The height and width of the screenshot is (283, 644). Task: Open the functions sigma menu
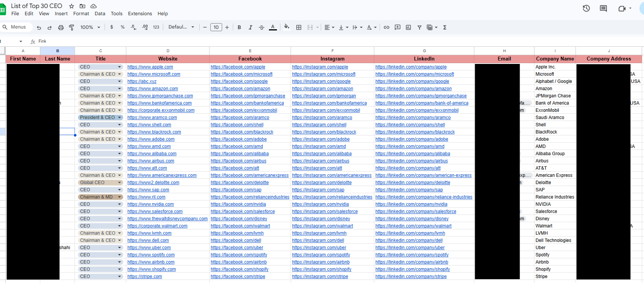point(445,27)
